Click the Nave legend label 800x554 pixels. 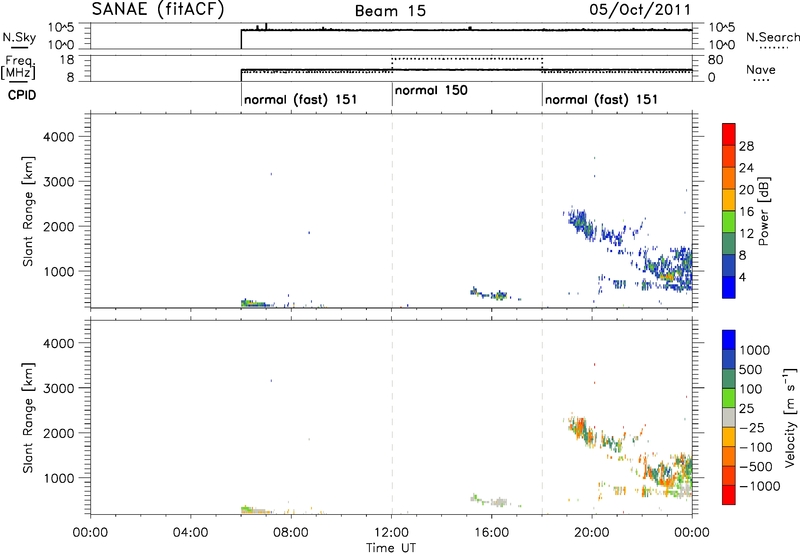(761, 69)
